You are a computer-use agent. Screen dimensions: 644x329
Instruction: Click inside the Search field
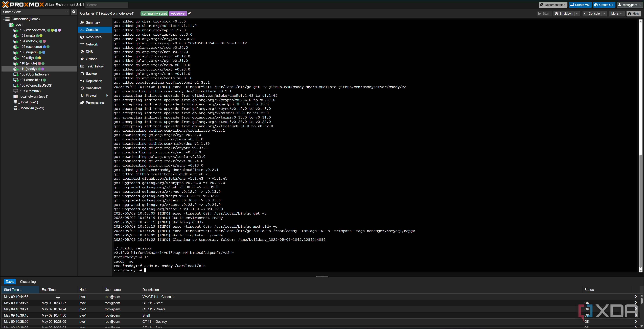pyautogui.click(x=107, y=5)
